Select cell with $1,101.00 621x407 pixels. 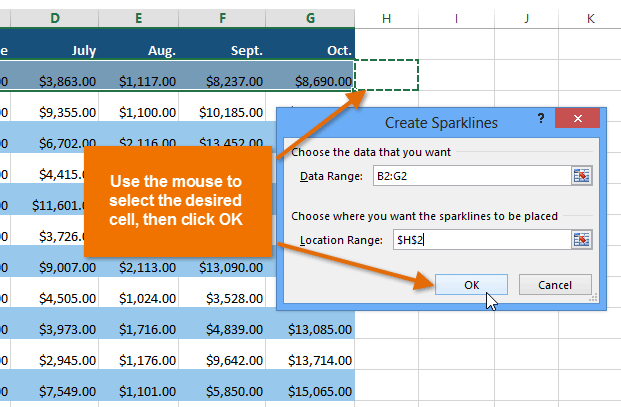(x=139, y=386)
